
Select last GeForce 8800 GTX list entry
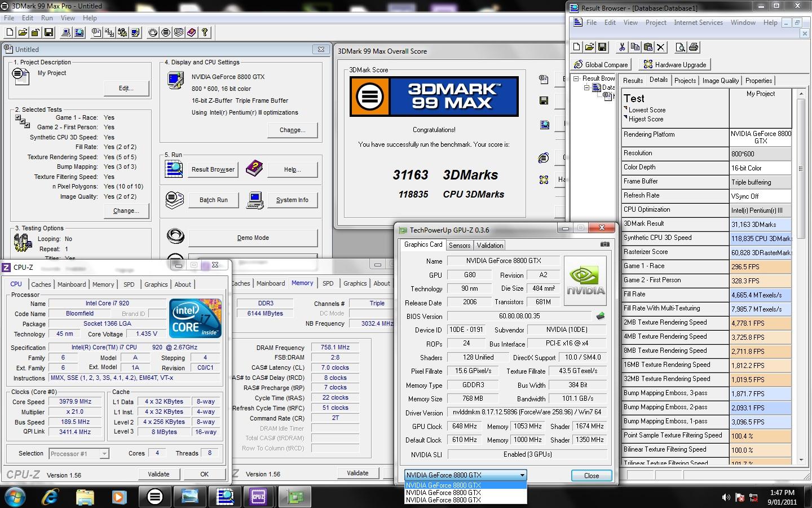coord(465,500)
